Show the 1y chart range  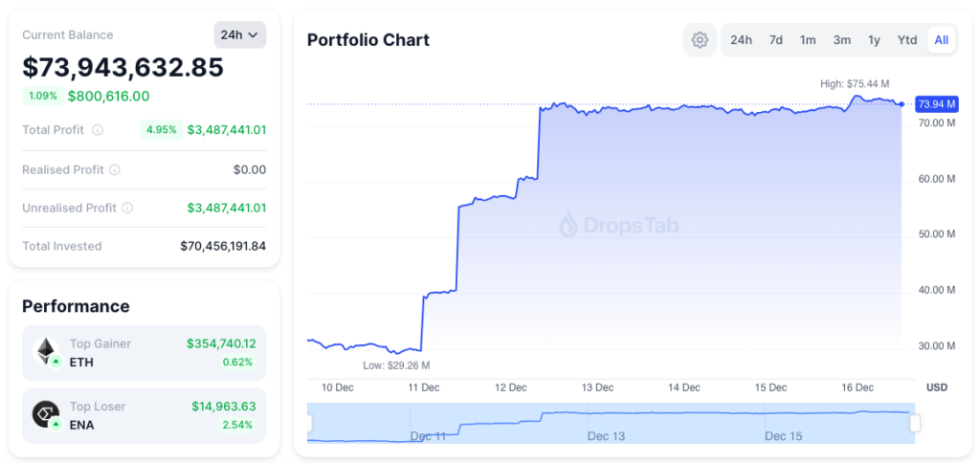pyautogui.click(x=874, y=40)
